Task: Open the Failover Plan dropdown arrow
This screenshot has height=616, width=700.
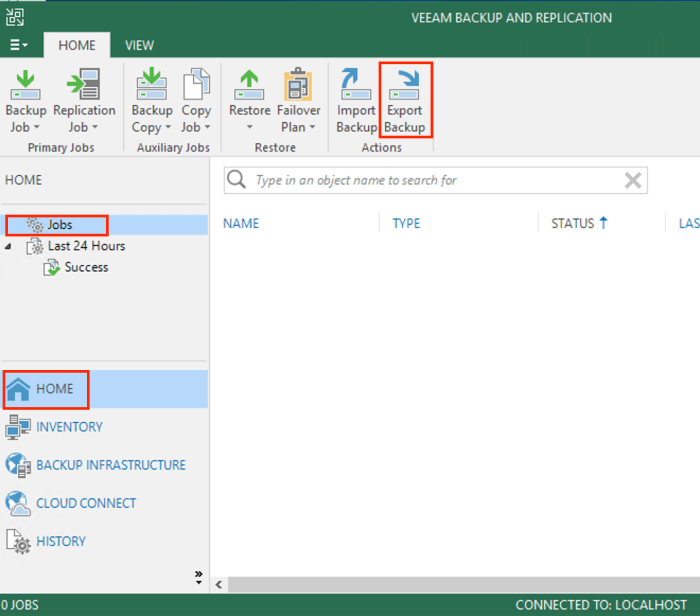Action: [x=312, y=127]
